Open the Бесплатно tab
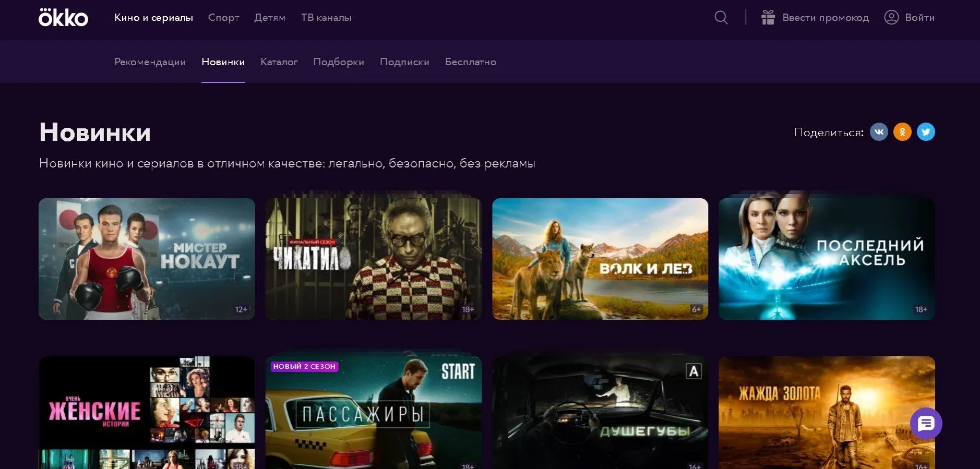This screenshot has height=469, width=980. coord(471,62)
